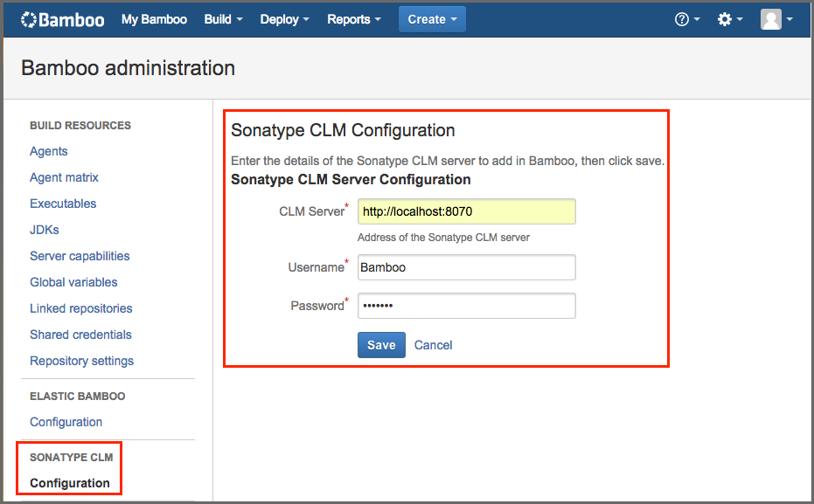Image resolution: width=814 pixels, height=504 pixels.
Task: Click the 'Username' field label
Action: pyautogui.click(x=317, y=267)
